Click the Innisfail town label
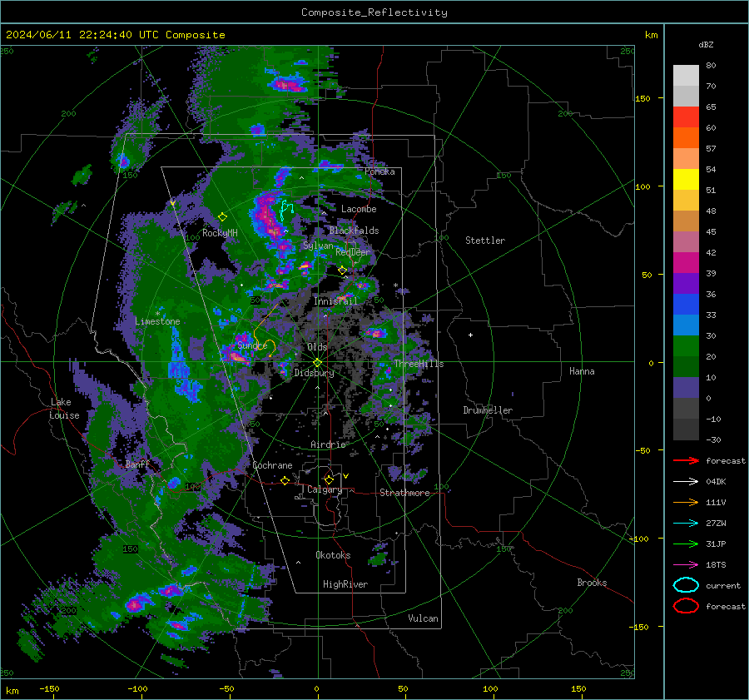This screenshot has height=700, width=749. [x=335, y=301]
